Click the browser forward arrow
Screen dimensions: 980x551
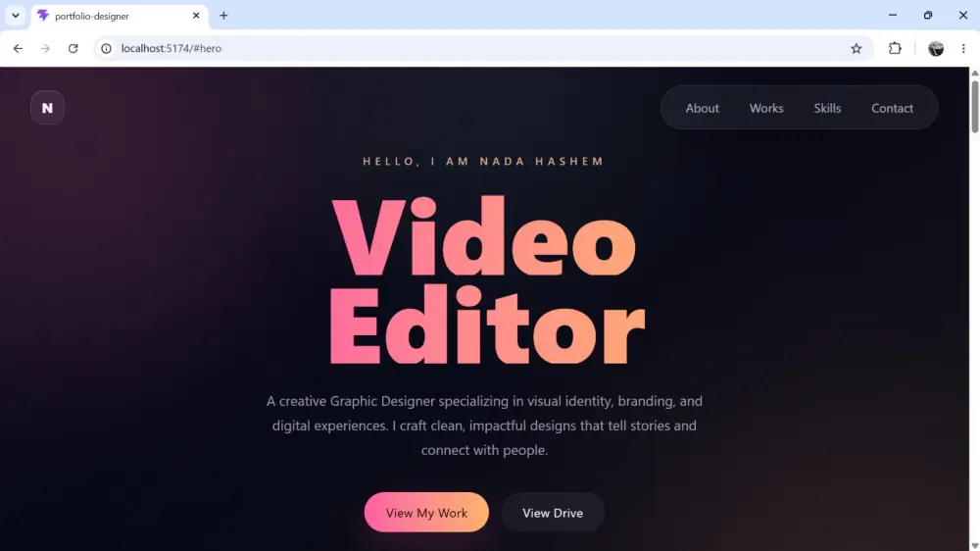coord(45,48)
